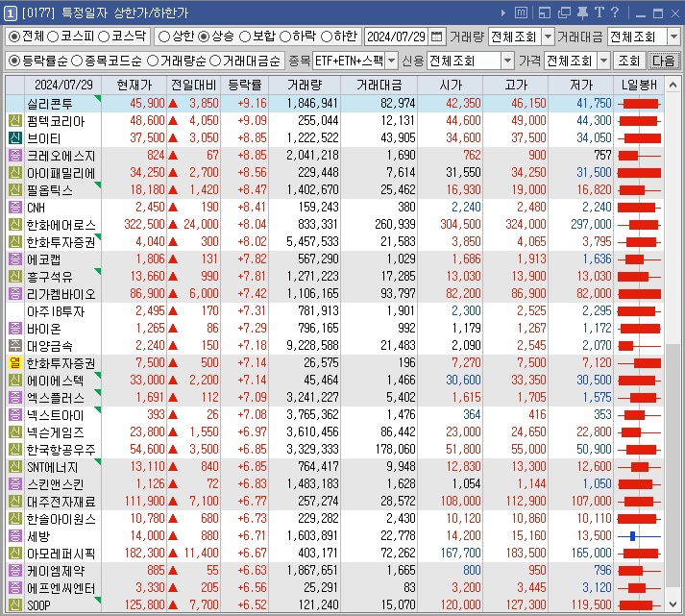Select the 보합 radio button
Viewport: 685px width, 616px height.
245,37
